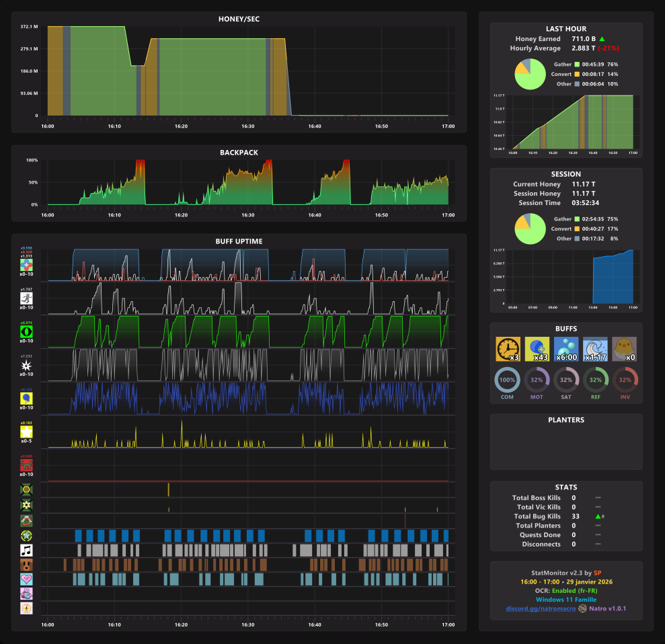The height and width of the screenshot is (644, 665).
Task: Select the INV 32% circular gauge
Action: (x=625, y=380)
